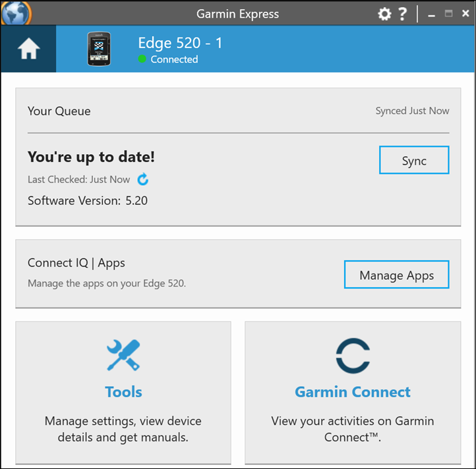The image size is (476, 469).
Task: Click 'Last Checked: Just Now' text
Action: tap(78, 179)
